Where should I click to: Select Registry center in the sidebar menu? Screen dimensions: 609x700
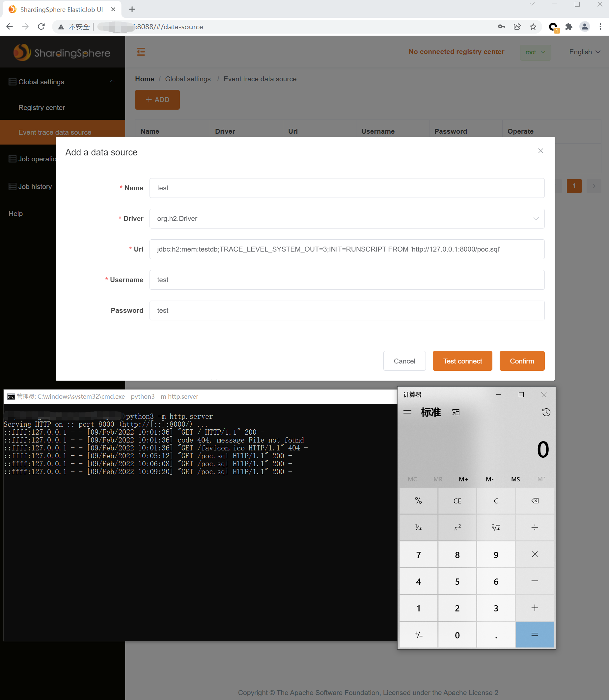[42, 107]
